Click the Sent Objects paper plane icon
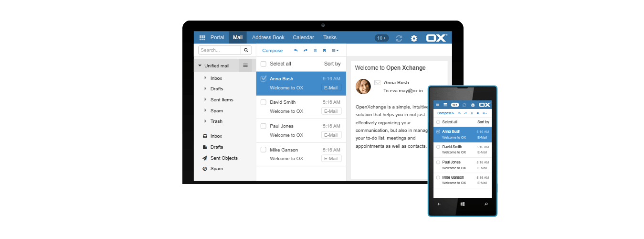Image resolution: width=644 pixels, height=239 pixels. 205,158
